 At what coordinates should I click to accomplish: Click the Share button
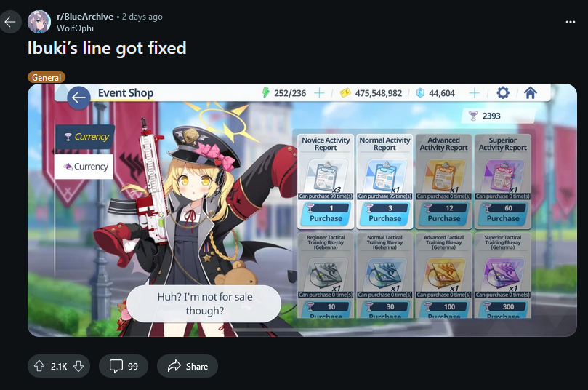click(188, 366)
